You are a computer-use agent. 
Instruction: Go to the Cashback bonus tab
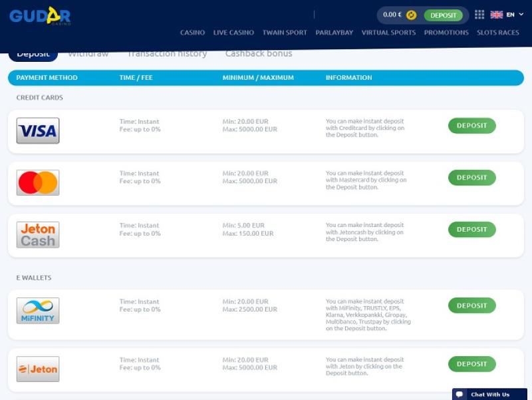(x=258, y=54)
